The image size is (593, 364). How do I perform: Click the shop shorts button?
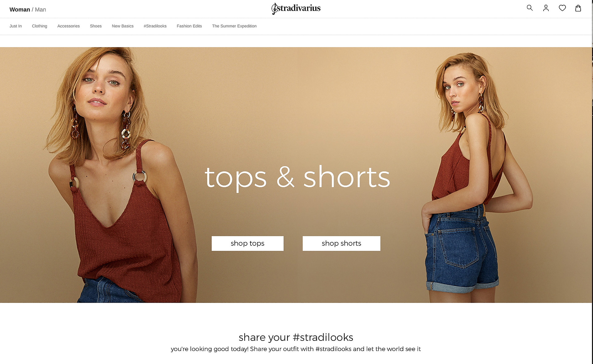pyautogui.click(x=341, y=243)
